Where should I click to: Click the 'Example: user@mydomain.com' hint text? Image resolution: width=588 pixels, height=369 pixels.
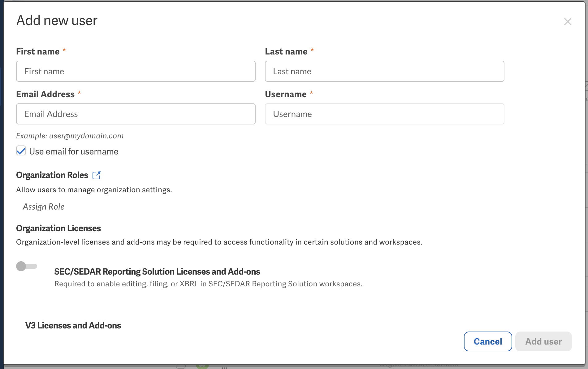tap(70, 136)
